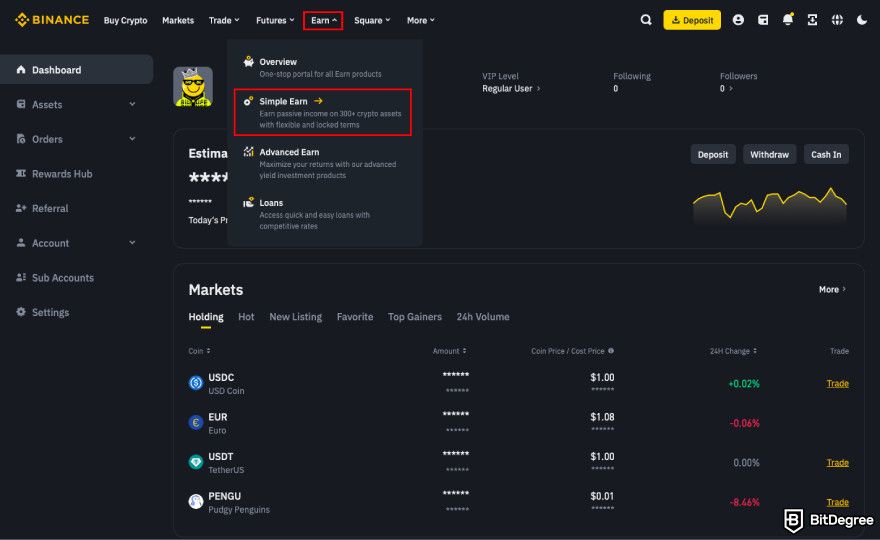
Task: Expand the Assets sidebar chevron
Action: point(132,104)
